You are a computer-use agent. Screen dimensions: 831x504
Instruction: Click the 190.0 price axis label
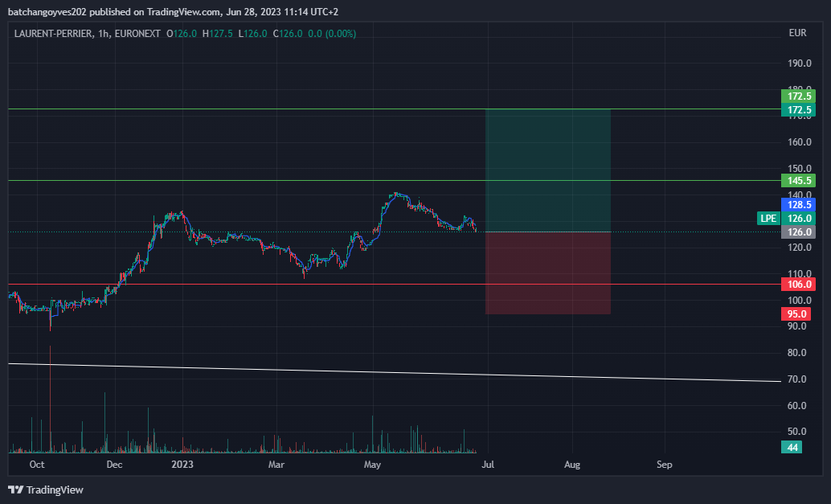(799, 63)
